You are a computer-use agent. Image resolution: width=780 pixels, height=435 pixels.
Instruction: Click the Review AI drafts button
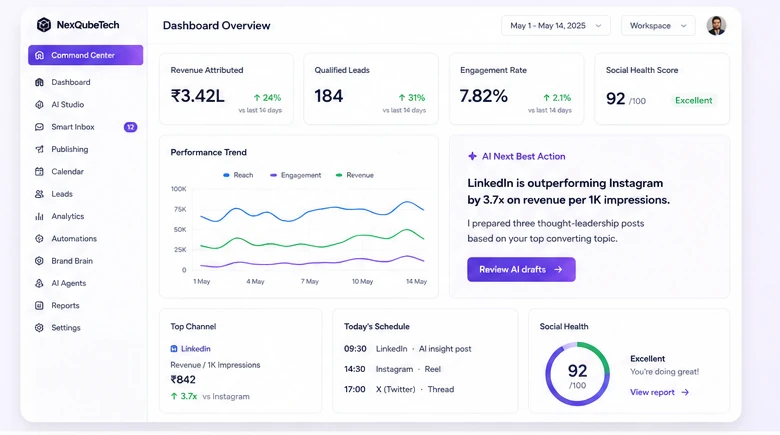click(521, 269)
